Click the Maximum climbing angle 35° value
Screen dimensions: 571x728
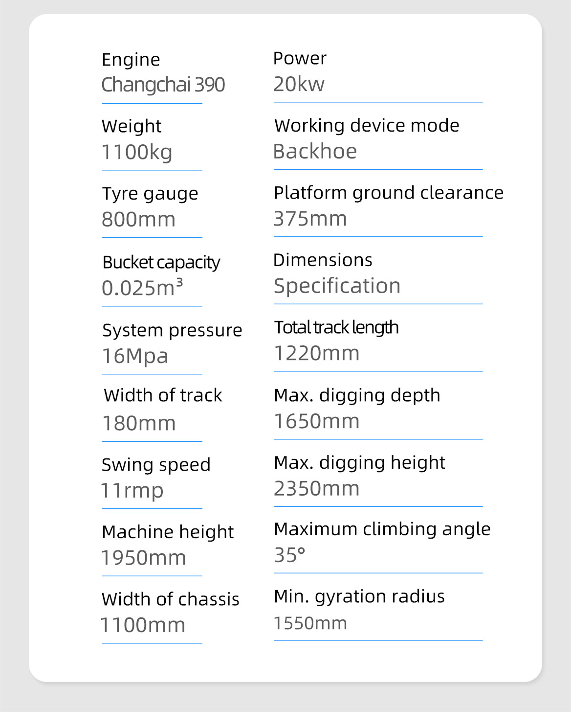tap(289, 555)
